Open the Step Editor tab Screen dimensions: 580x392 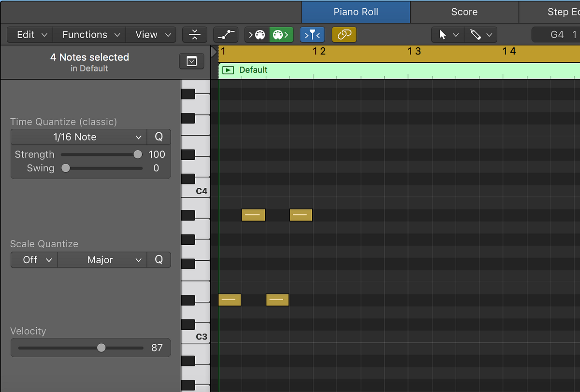point(550,12)
